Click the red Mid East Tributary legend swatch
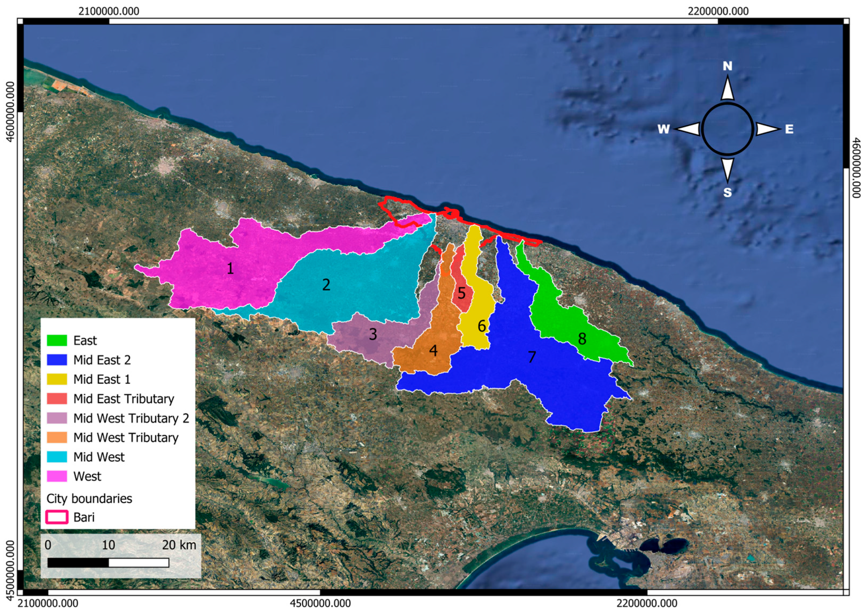The image size is (868, 612). coord(57,399)
